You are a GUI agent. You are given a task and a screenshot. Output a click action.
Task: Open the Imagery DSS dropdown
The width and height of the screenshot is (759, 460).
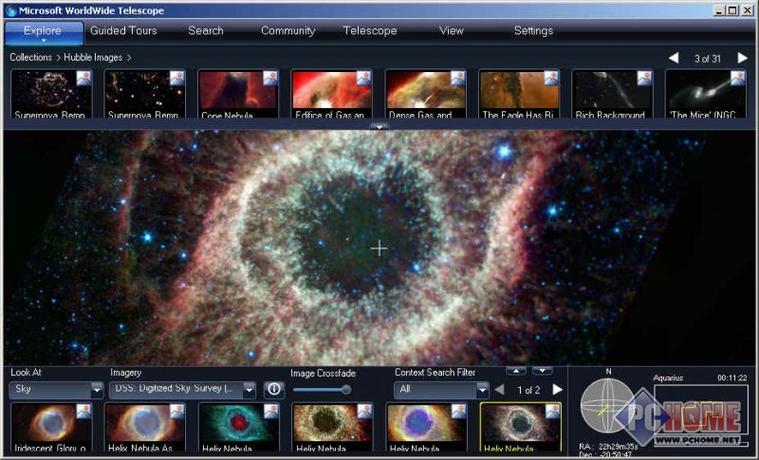[182, 389]
